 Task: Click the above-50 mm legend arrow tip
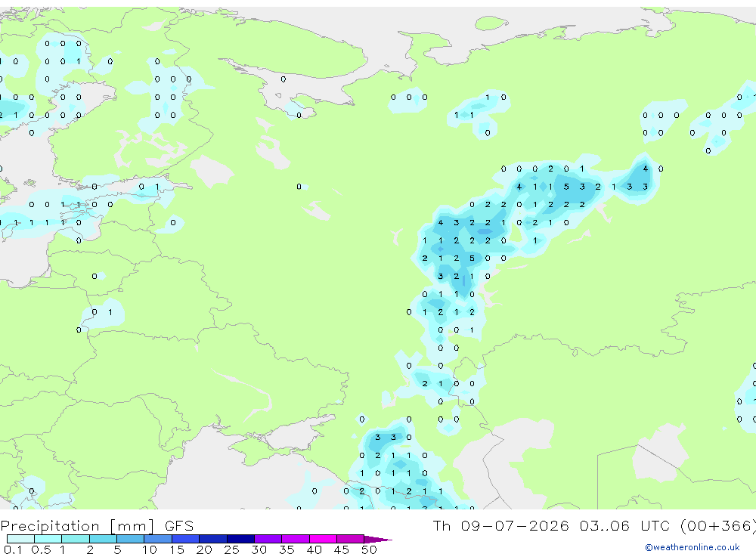378,540
